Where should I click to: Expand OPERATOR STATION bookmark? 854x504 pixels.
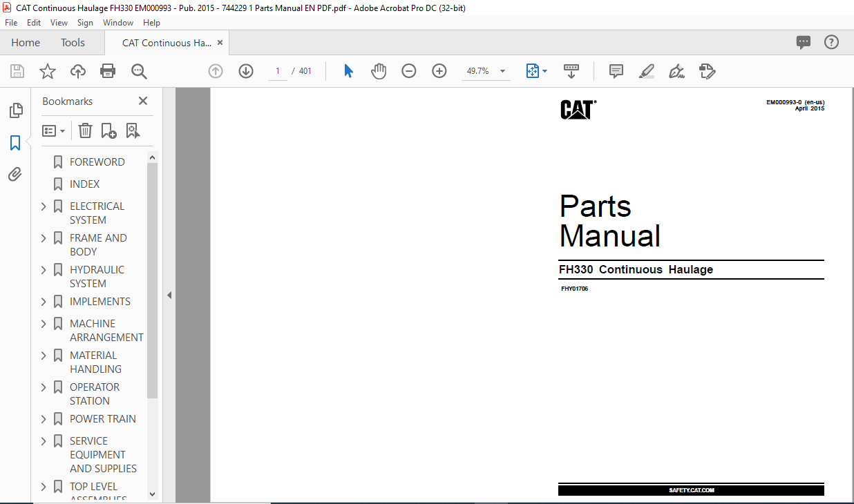point(44,387)
